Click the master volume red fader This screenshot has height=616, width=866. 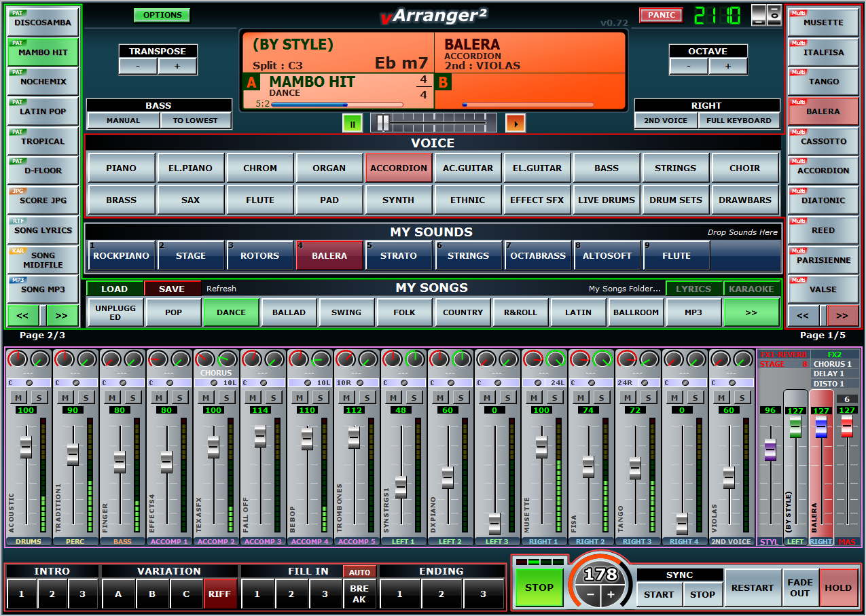[847, 427]
